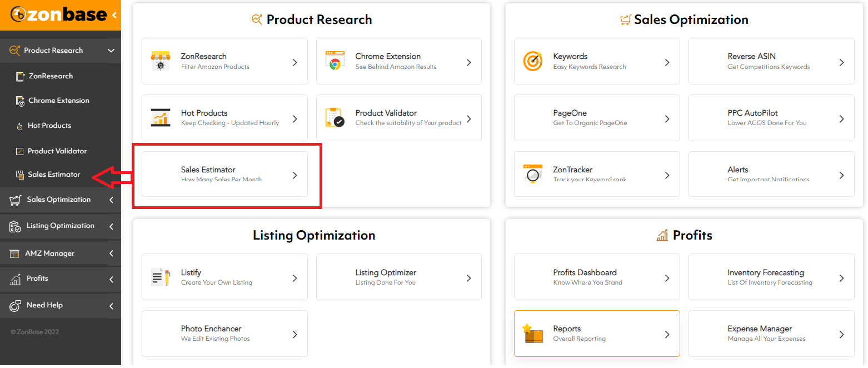
Task: Open Chrome Extension in sidebar menu
Action: (59, 101)
